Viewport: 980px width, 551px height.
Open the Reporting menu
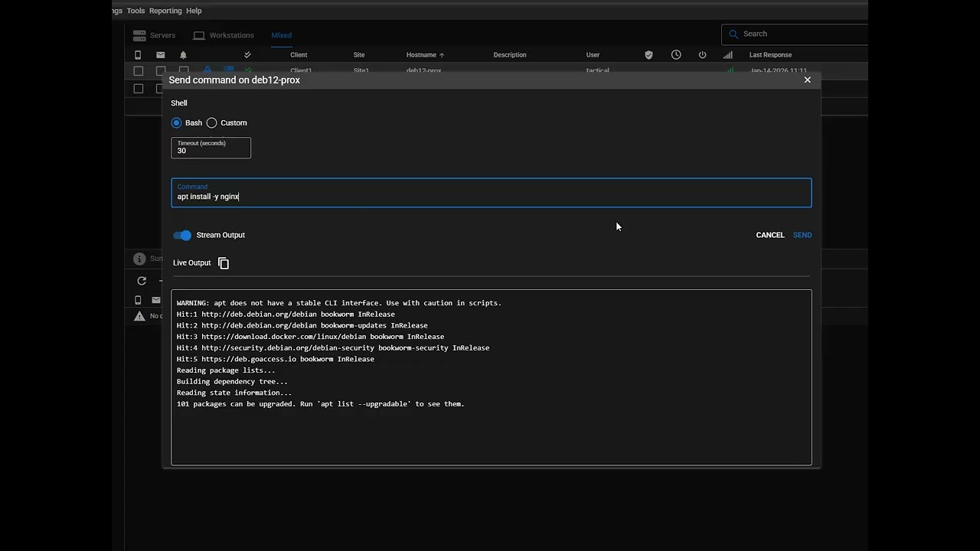tap(165, 11)
